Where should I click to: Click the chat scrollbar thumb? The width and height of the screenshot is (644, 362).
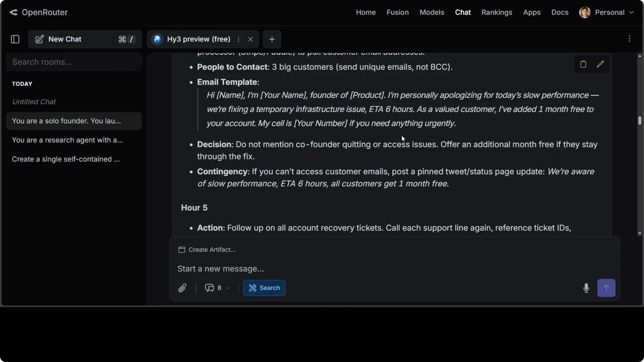tap(640, 121)
